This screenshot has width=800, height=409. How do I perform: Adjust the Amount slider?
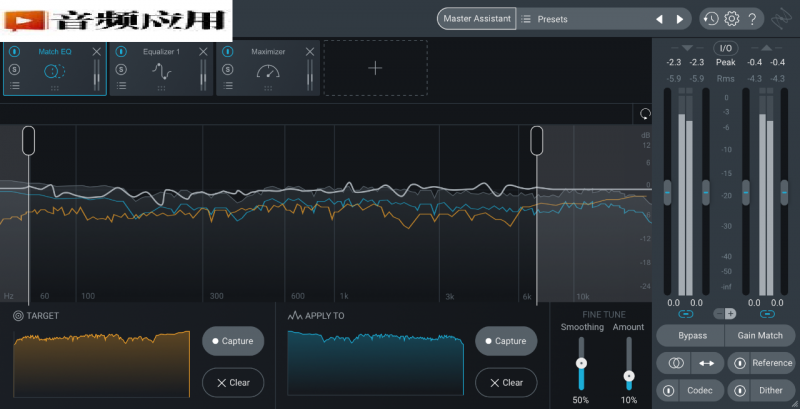click(x=629, y=376)
